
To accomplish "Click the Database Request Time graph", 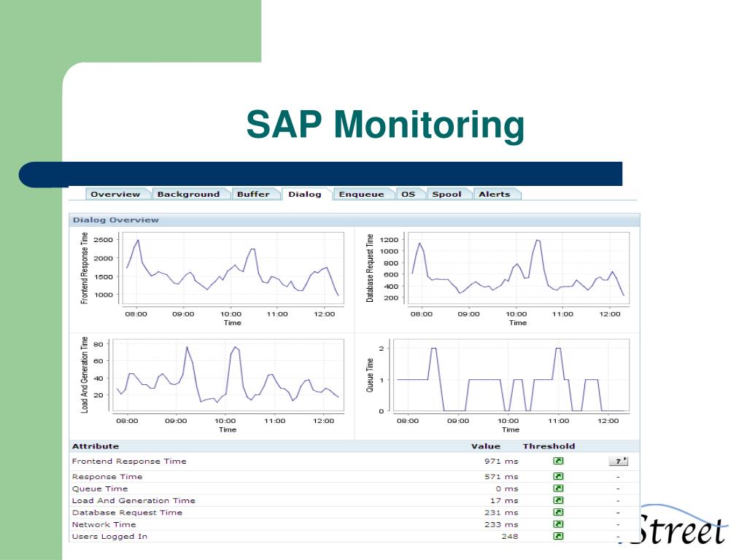I will point(519,268).
